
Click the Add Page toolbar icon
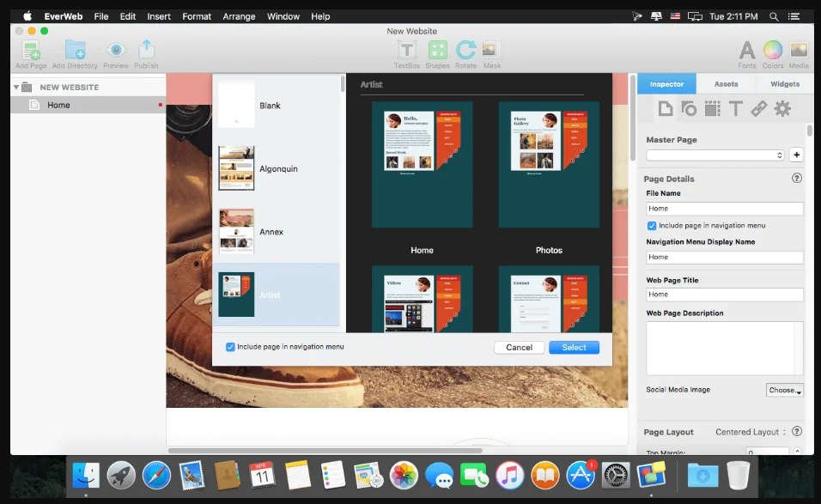coord(31,52)
